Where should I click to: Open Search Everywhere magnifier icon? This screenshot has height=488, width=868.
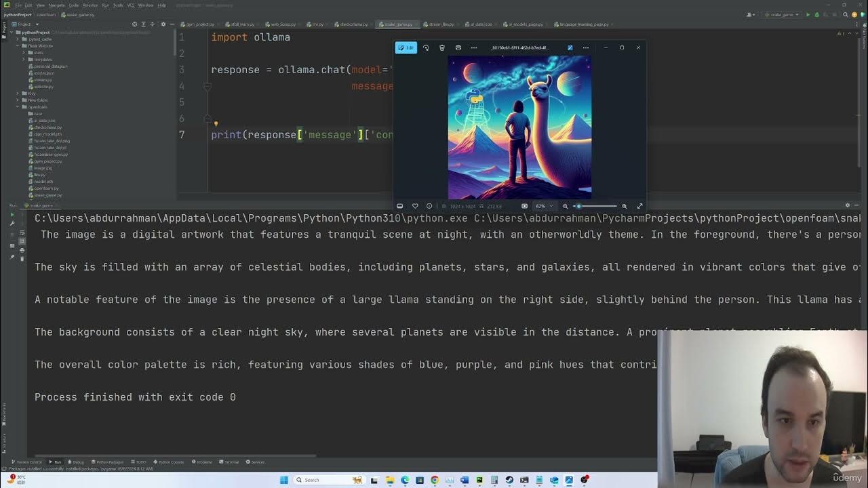(x=846, y=14)
